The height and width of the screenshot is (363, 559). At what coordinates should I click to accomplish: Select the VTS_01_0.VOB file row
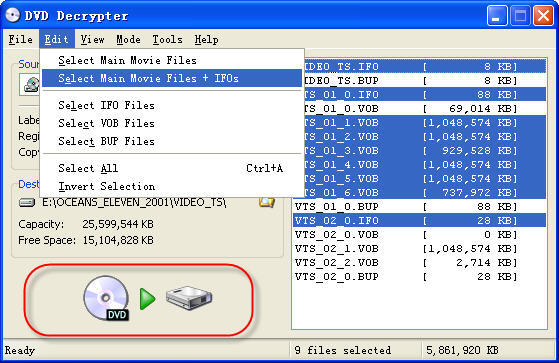[x=425, y=108]
